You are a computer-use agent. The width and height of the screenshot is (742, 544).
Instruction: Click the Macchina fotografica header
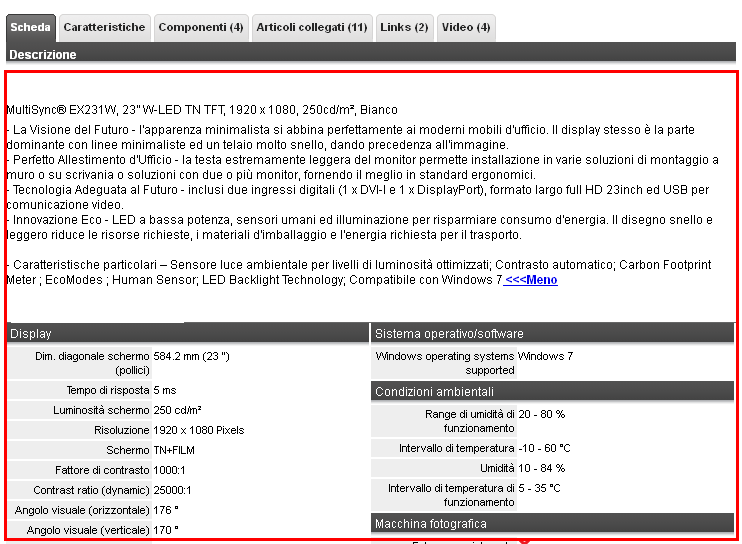552,524
